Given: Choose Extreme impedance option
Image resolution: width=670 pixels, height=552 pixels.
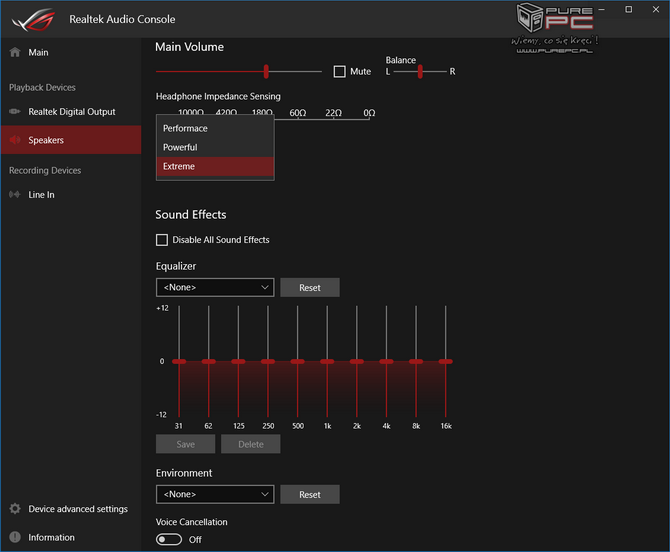Looking at the screenshot, I should [x=215, y=166].
